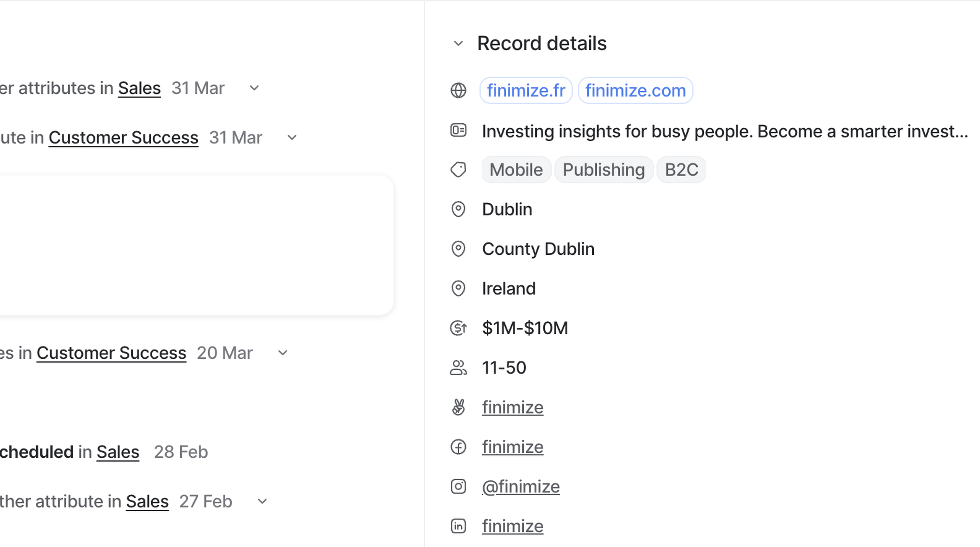Click the categories tag icon
980x547 pixels.
coord(458,170)
